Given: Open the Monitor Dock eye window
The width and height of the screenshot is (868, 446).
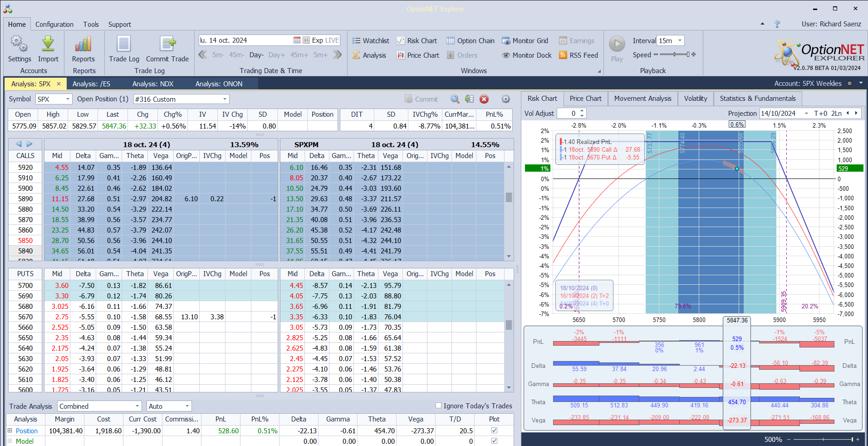Looking at the screenshot, I should coord(526,55).
